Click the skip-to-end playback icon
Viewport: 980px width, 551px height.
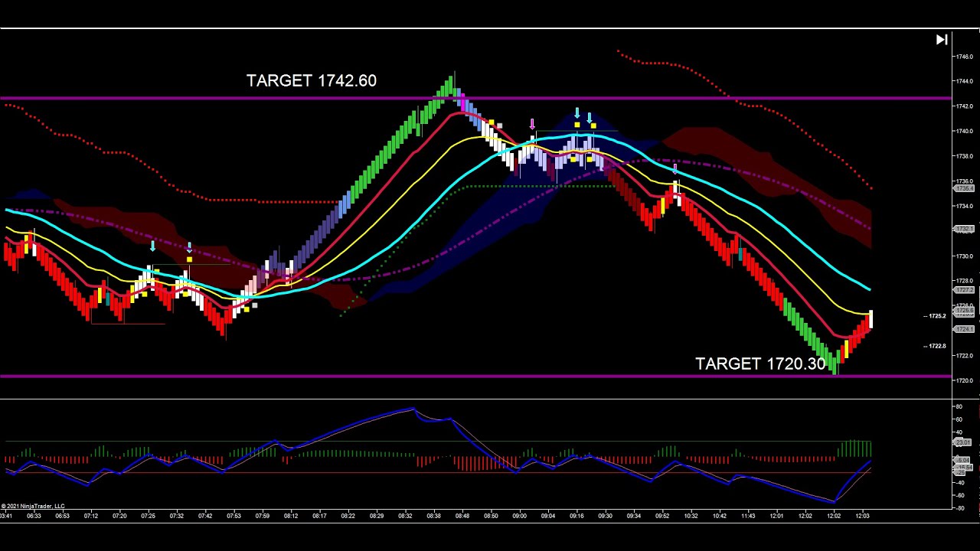coord(941,39)
